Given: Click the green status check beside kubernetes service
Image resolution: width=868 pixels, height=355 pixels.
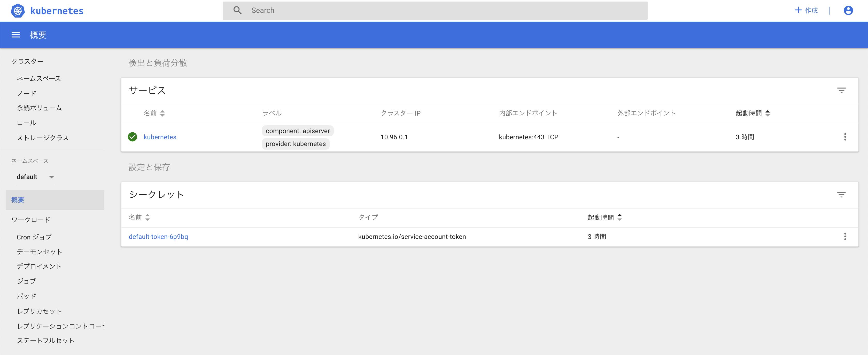Looking at the screenshot, I should (x=133, y=137).
